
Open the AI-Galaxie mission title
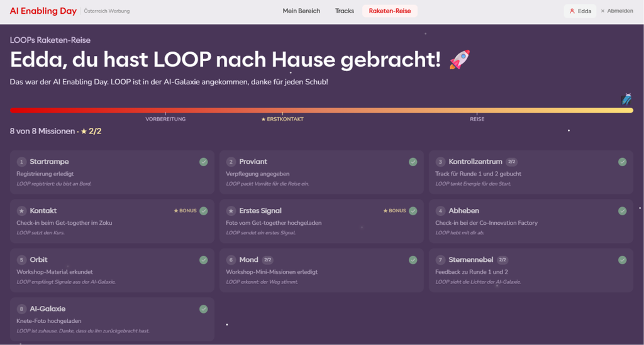click(x=48, y=309)
